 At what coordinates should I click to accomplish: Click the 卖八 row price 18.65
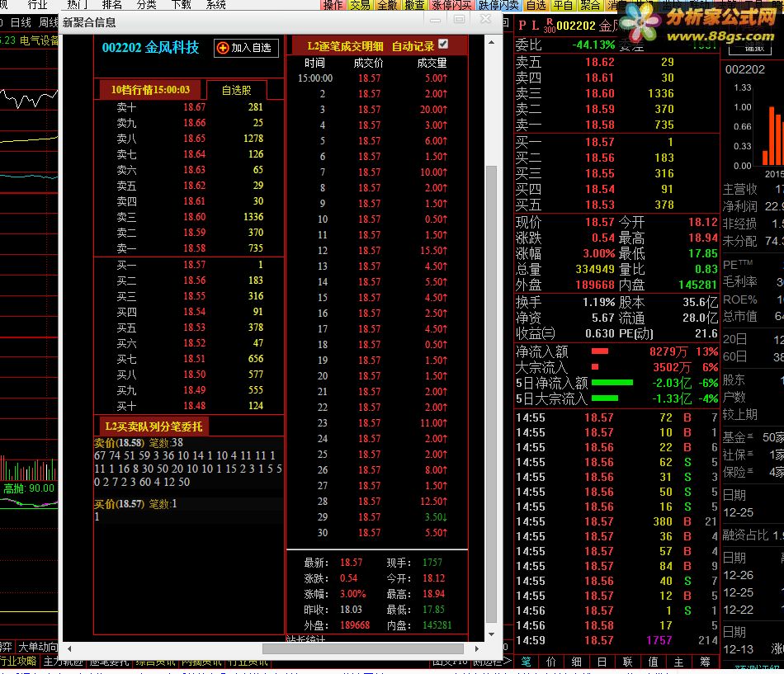click(x=194, y=139)
